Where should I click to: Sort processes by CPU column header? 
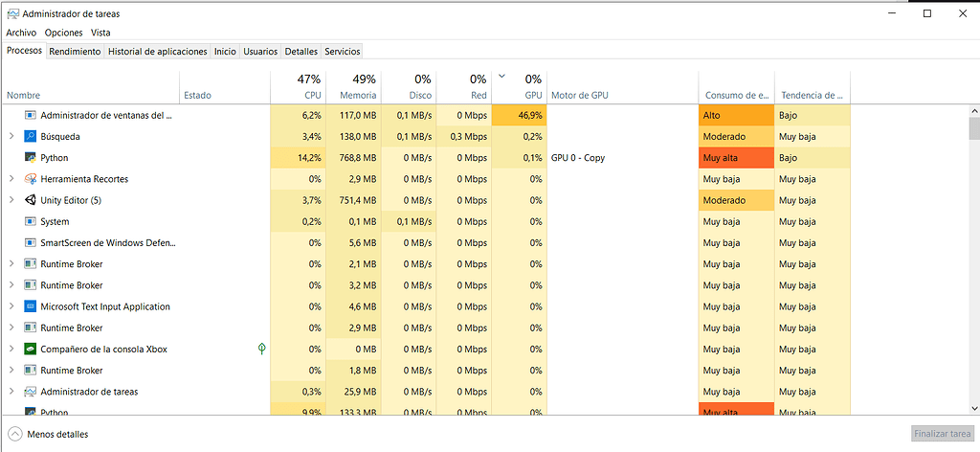(299, 86)
